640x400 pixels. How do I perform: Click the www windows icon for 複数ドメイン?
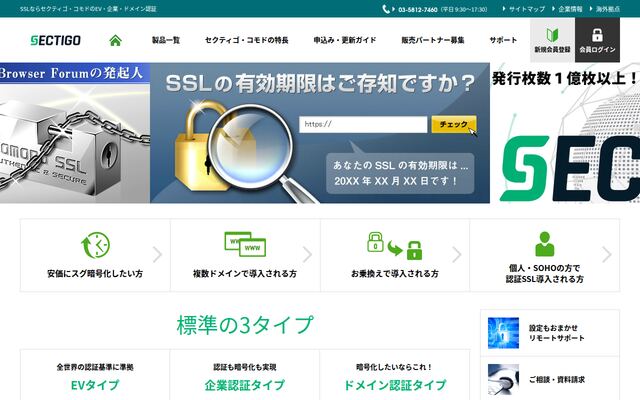click(245, 244)
